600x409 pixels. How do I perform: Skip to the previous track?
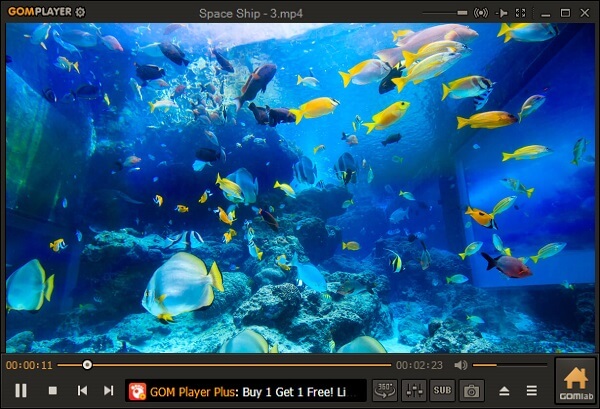point(82,390)
